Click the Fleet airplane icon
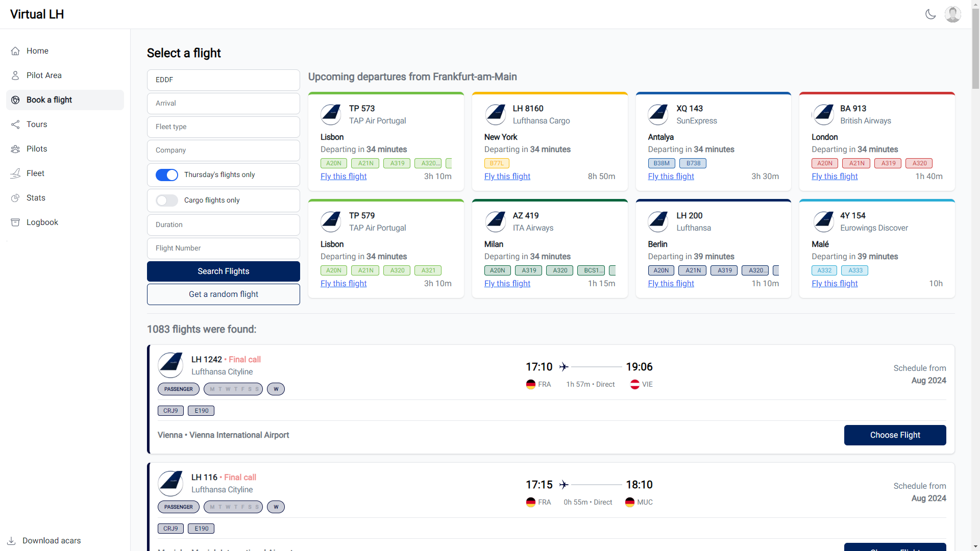 coord(15,173)
